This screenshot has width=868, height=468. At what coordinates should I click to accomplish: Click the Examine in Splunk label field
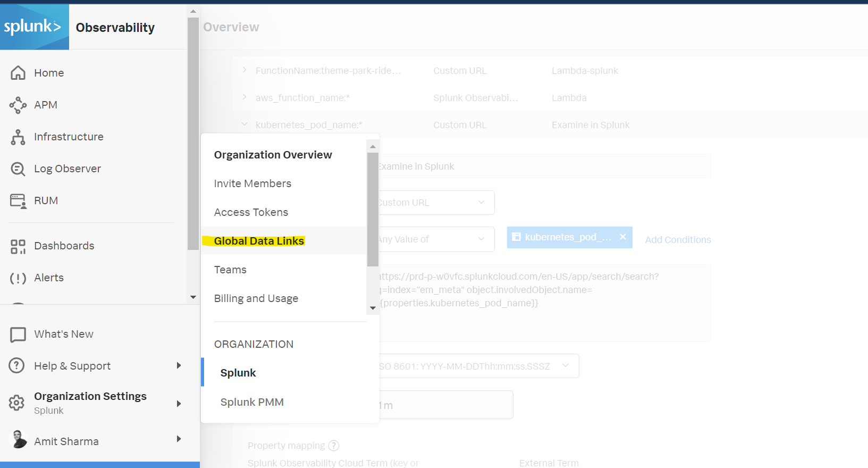tap(545, 166)
